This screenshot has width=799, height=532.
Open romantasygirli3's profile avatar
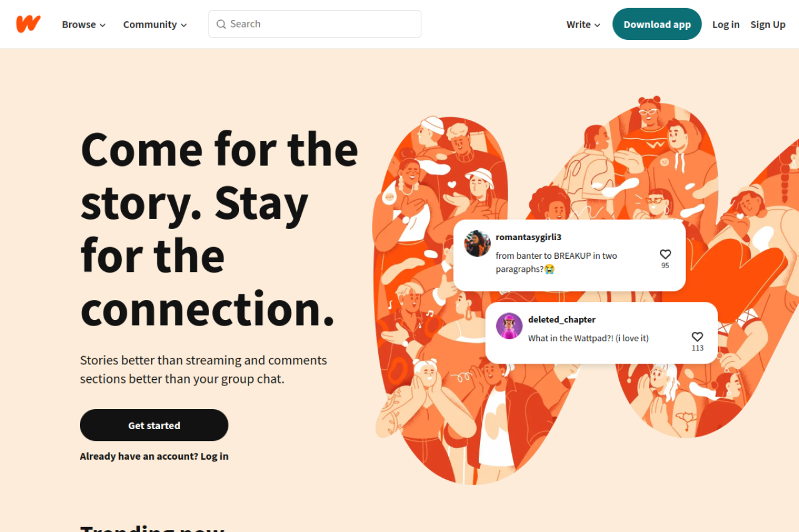[478, 244]
